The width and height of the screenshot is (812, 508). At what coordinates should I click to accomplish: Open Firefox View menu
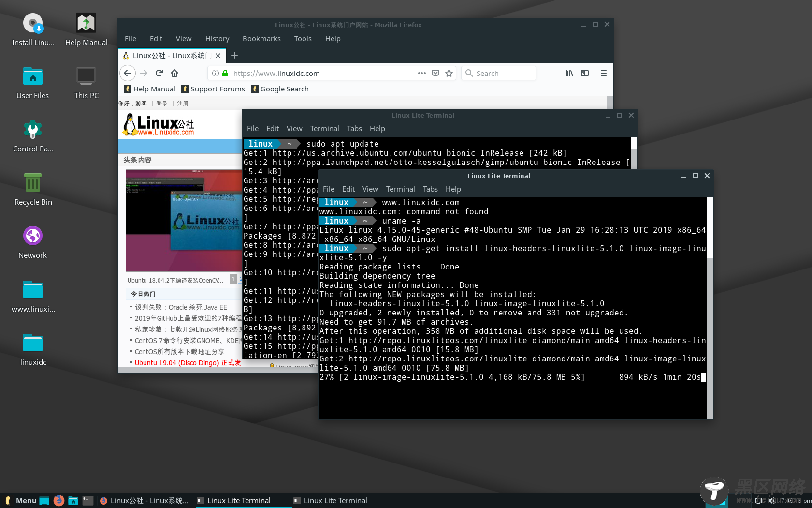coord(184,39)
